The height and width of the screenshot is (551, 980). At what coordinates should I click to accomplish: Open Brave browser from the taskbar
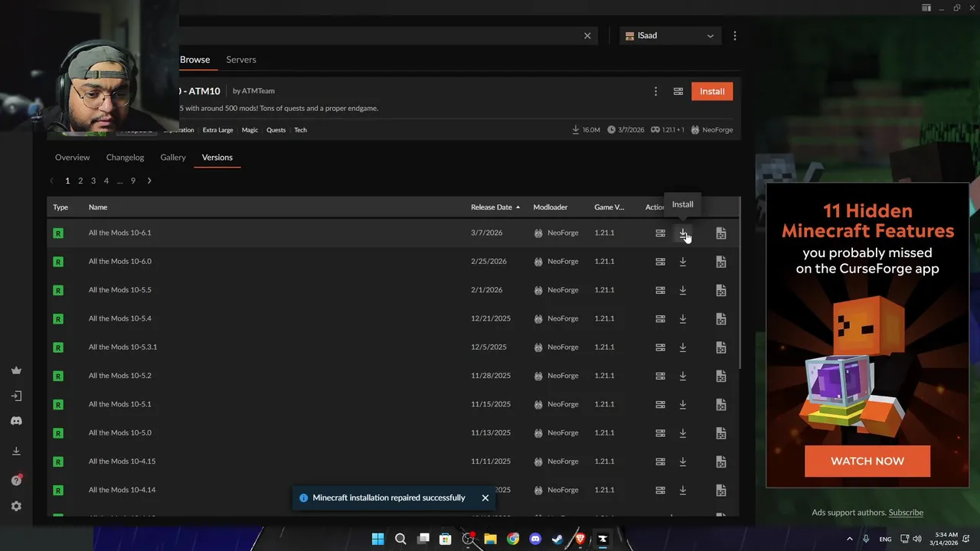click(580, 539)
